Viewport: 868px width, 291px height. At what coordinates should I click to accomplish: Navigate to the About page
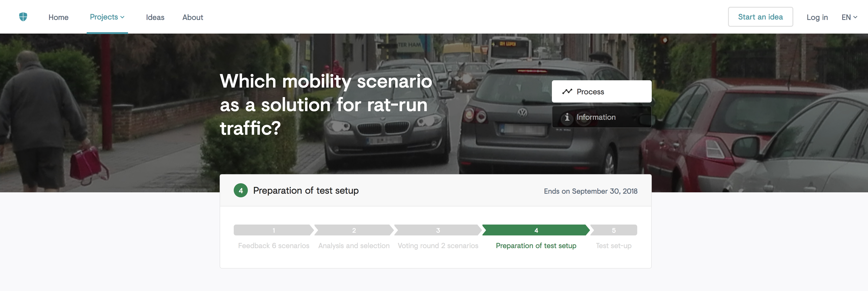[x=193, y=17]
